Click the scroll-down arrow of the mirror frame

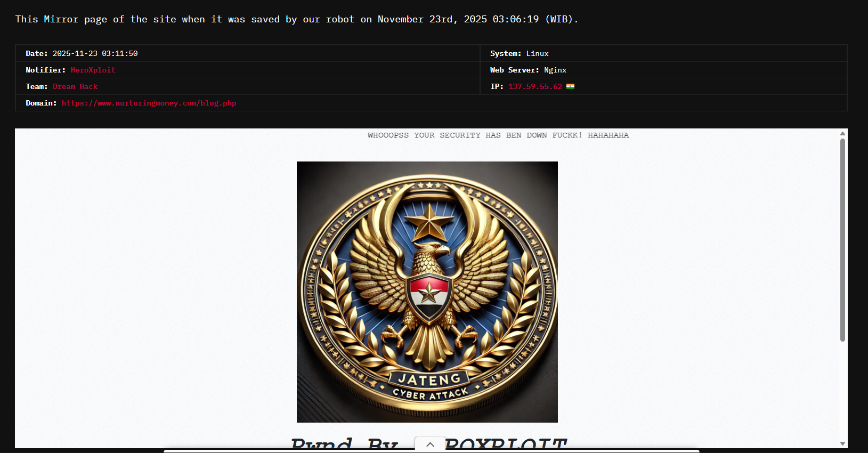(x=842, y=443)
